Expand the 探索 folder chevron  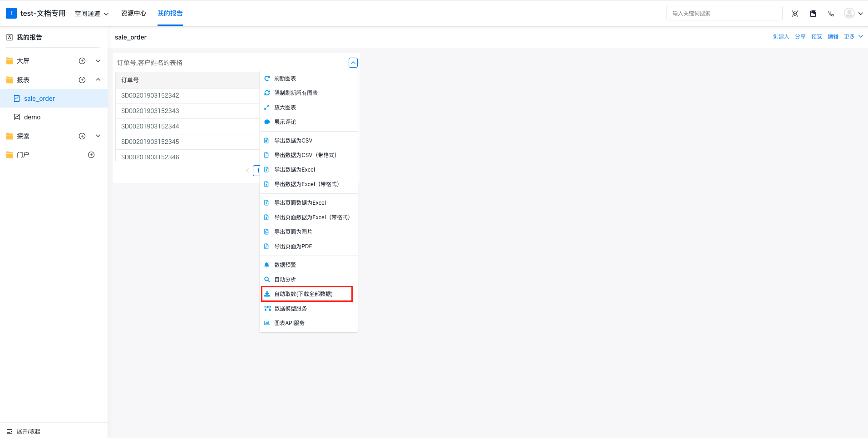(x=98, y=136)
